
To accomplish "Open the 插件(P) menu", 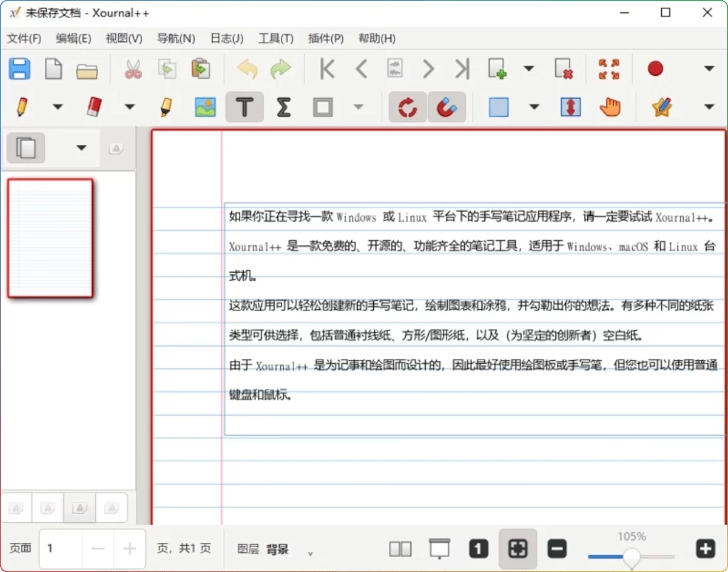I will [x=326, y=38].
